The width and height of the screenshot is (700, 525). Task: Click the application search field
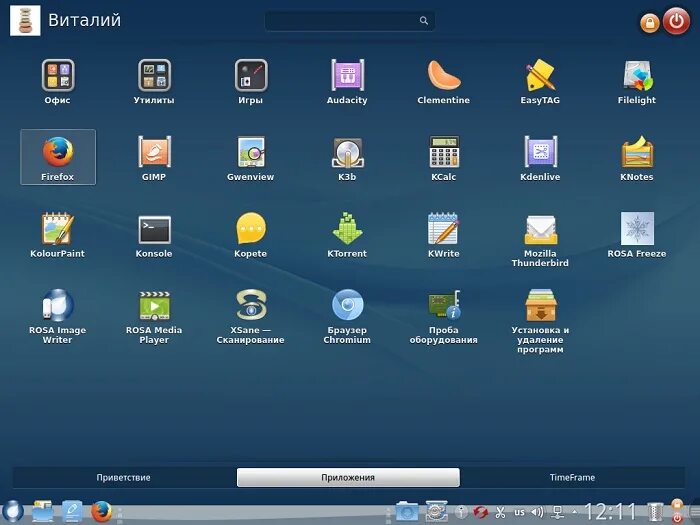click(x=350, y=21)
